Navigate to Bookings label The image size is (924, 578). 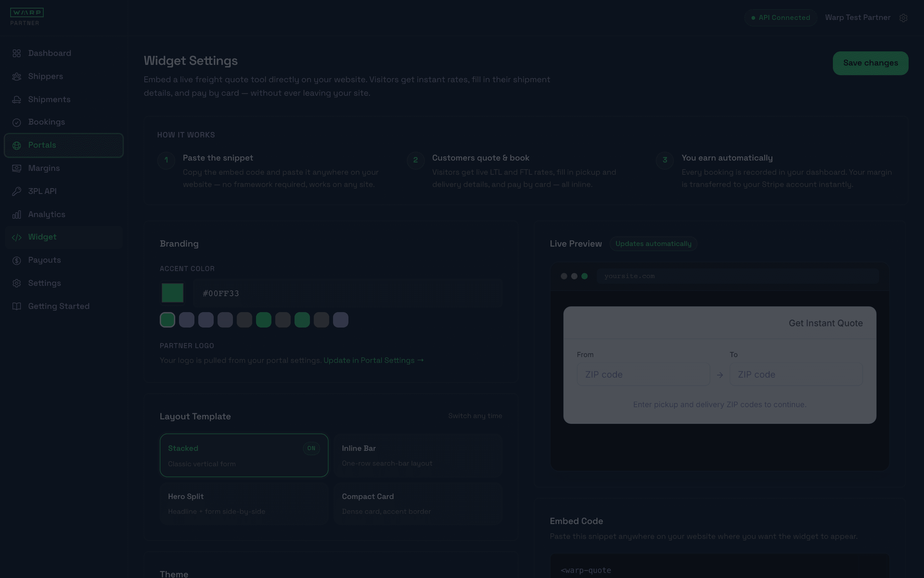coord(47,122)
